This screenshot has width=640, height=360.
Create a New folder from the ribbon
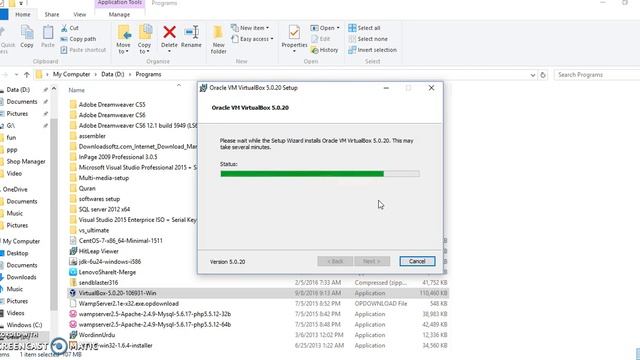(218, 39)
